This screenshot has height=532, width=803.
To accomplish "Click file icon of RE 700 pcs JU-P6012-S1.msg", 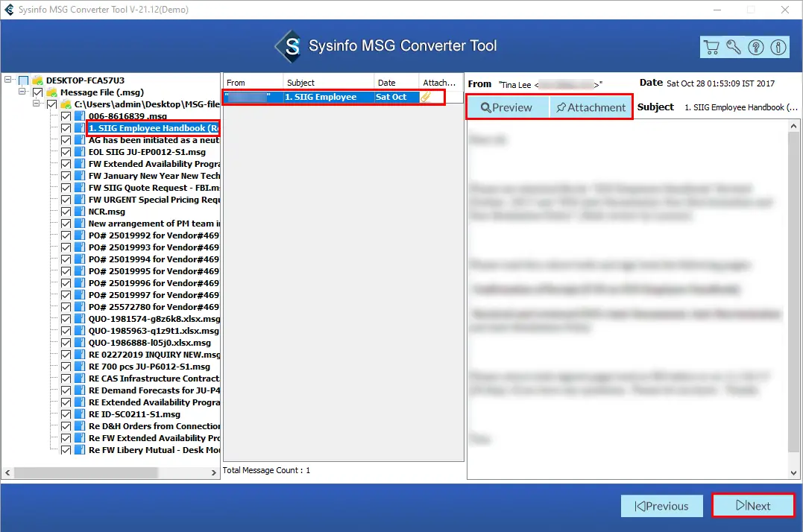I will [x=80, y=367].
